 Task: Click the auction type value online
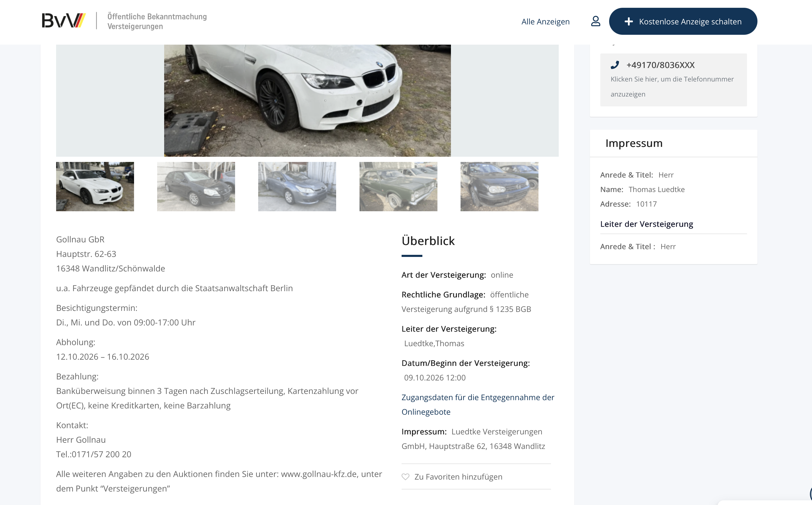(x=502, y=275)
